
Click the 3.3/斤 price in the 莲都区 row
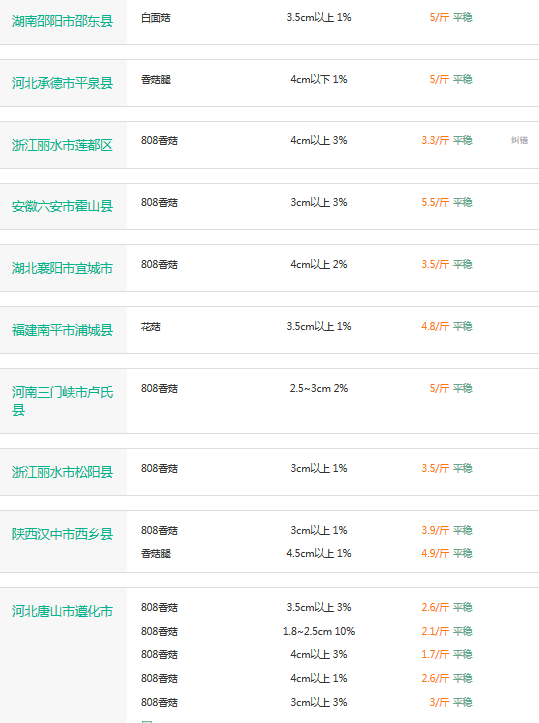435,140
